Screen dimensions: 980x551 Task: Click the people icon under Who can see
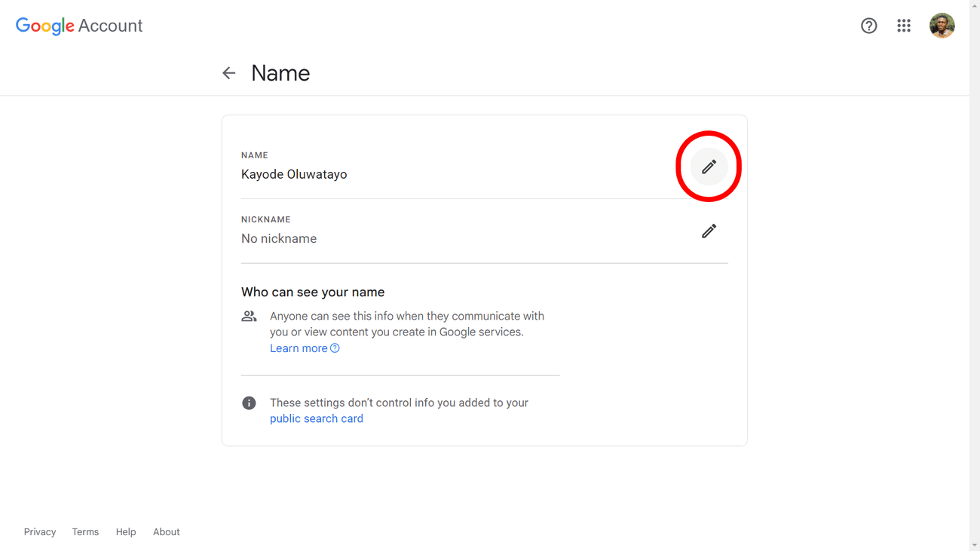coord(249,316)
